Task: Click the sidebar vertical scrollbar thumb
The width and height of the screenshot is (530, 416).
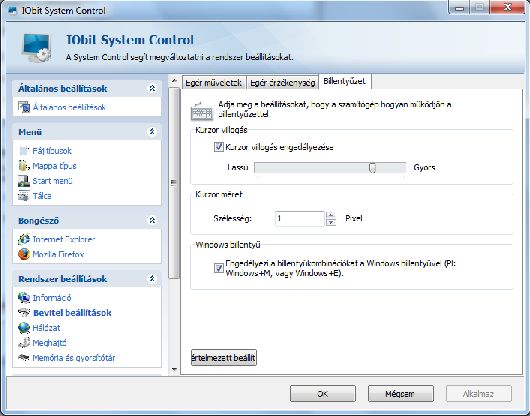Action: [x=174, y=183]
